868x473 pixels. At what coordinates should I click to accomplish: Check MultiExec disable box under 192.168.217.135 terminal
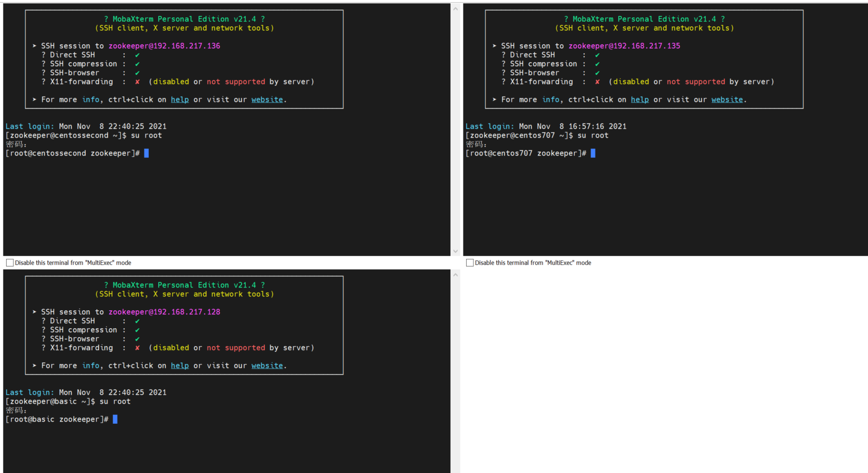click(x=470, y=263)
